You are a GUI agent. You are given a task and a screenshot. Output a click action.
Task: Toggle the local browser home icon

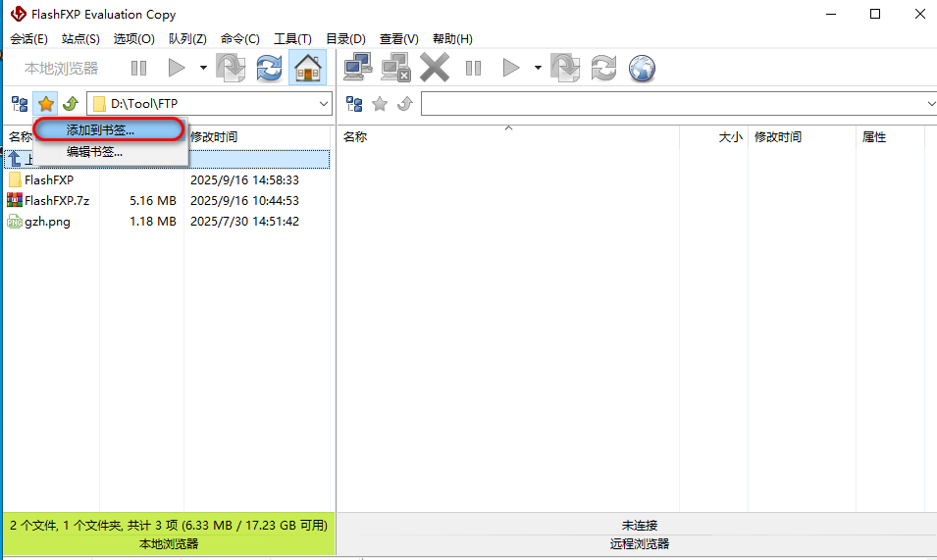tap(307, 68)
